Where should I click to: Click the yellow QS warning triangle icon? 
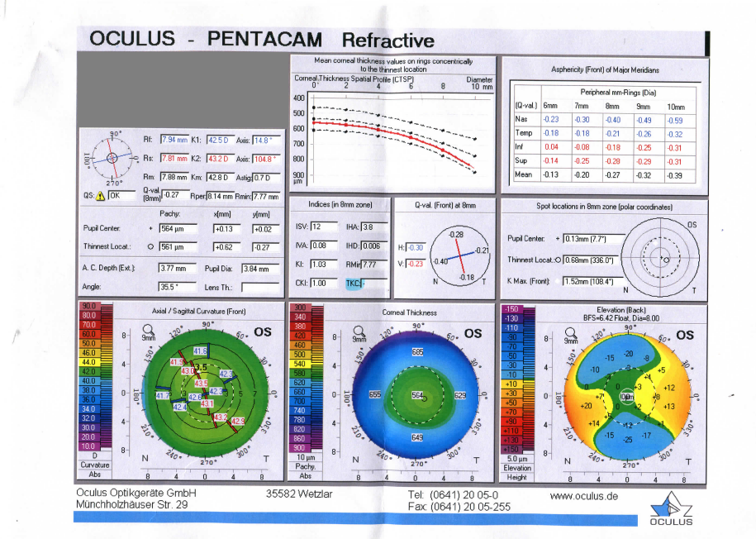pyautogui.click(x=101, y=196)
